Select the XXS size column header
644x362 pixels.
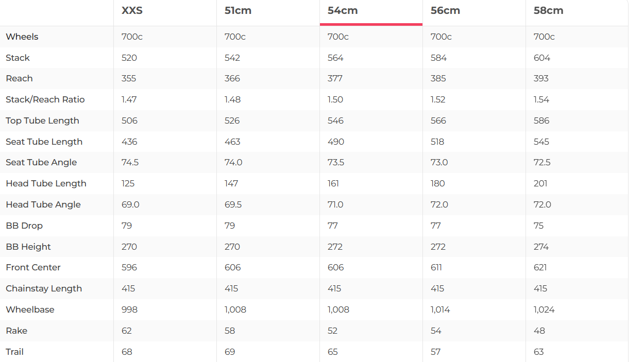tap(132, 11)
